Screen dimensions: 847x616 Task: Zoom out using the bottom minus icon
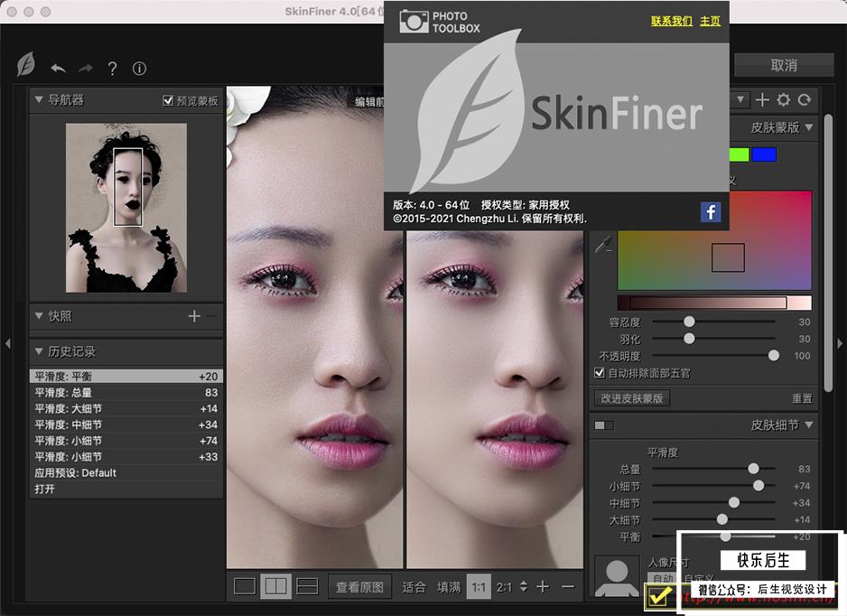568,586
